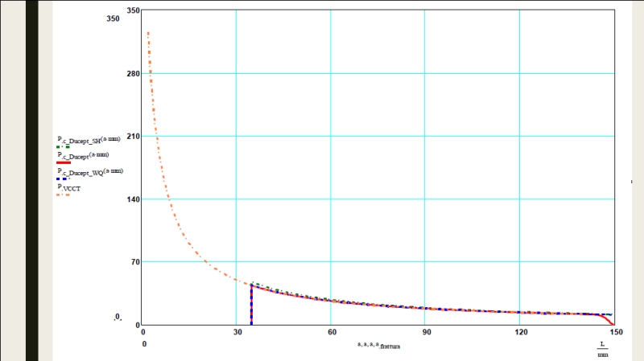Select the P.c_Ducept_WQ(a·mm) legend label
Screen dimensions: 644x361
[89, 170]
